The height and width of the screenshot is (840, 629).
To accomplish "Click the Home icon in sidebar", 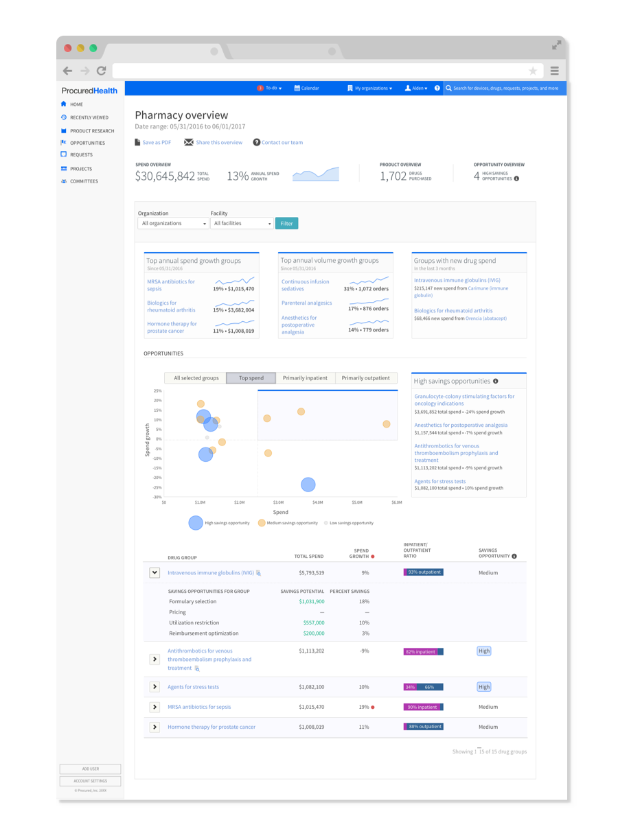I will pos(64,104).
